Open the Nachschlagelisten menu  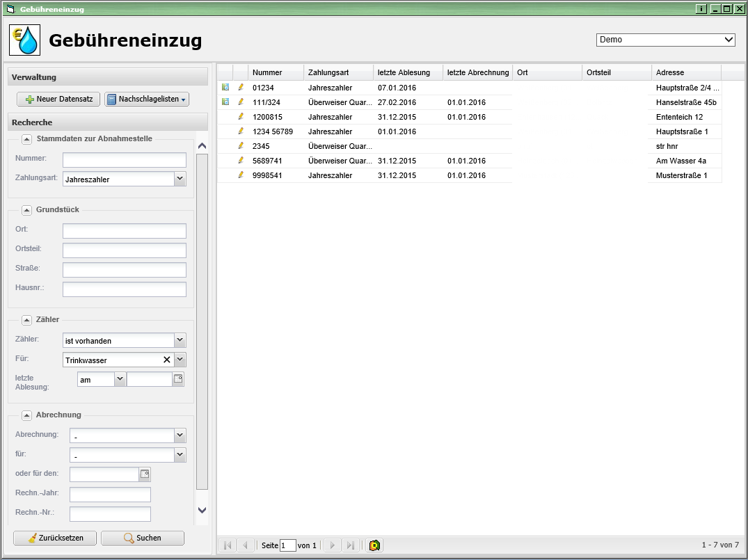[x=147, y=99]
